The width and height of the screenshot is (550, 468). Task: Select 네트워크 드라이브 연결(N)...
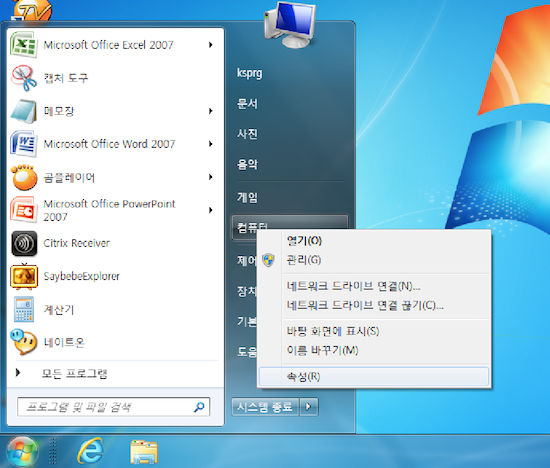(374, 286)
